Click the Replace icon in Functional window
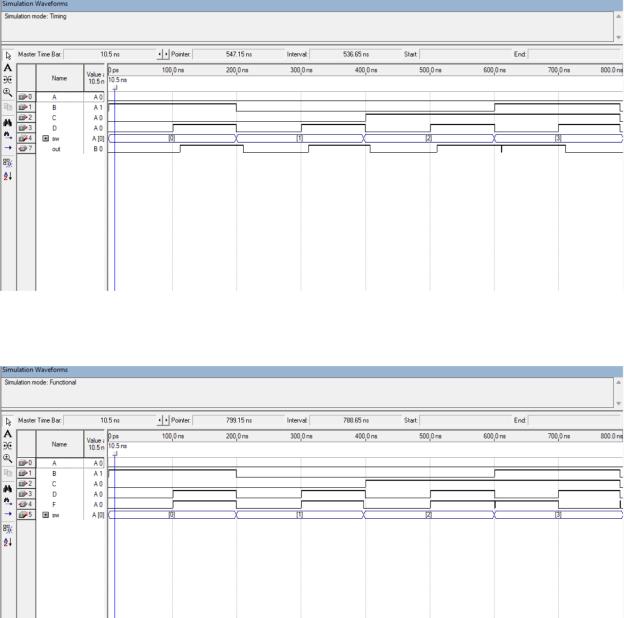Screen dimensions: 624x618 pyautogui.click(x=8, y=501)
